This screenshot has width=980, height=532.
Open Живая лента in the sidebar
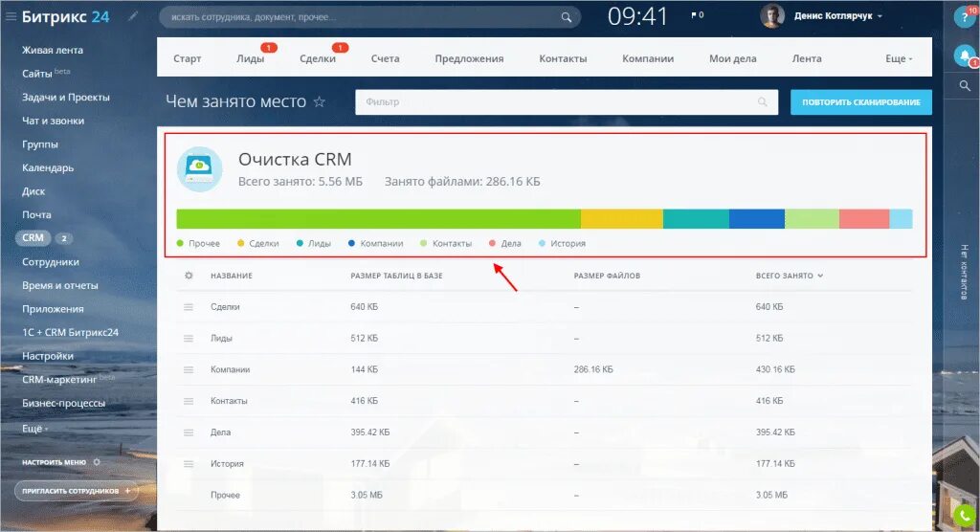(53, 50)
